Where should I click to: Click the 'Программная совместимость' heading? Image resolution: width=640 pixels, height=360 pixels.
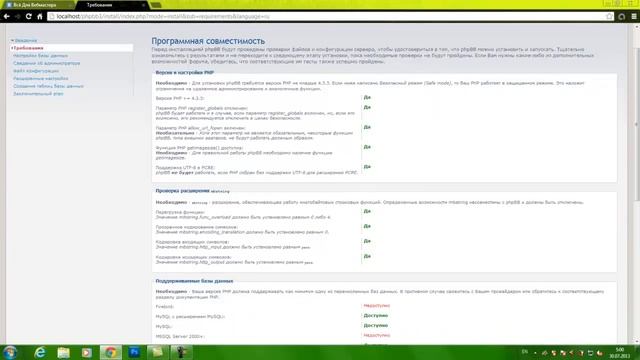point(208,41)
